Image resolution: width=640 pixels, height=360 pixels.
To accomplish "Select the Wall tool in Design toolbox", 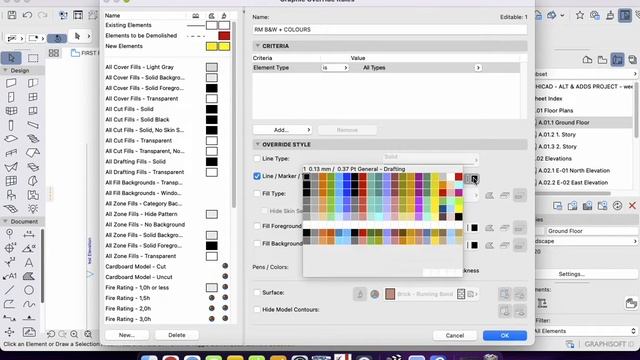I will pos(11,83).
